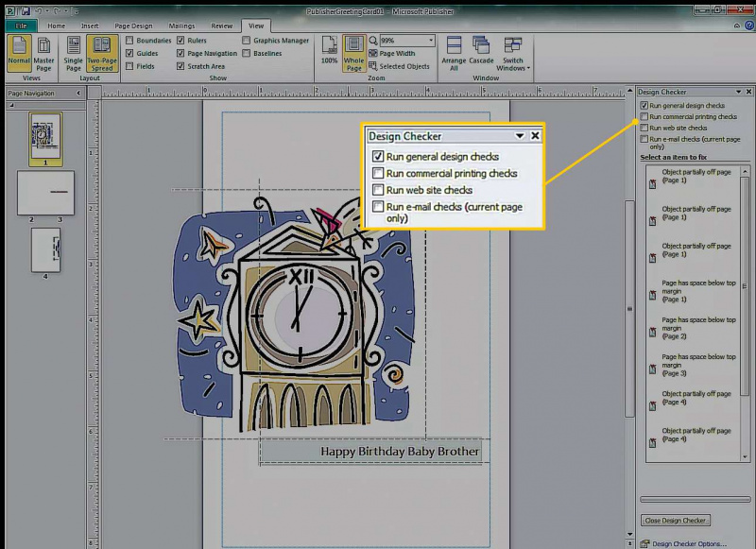Viewport: 756px width, 549px height.
Task: Select first 'Object partially off page (Page 4)' item
Action: tap(695, 398)
